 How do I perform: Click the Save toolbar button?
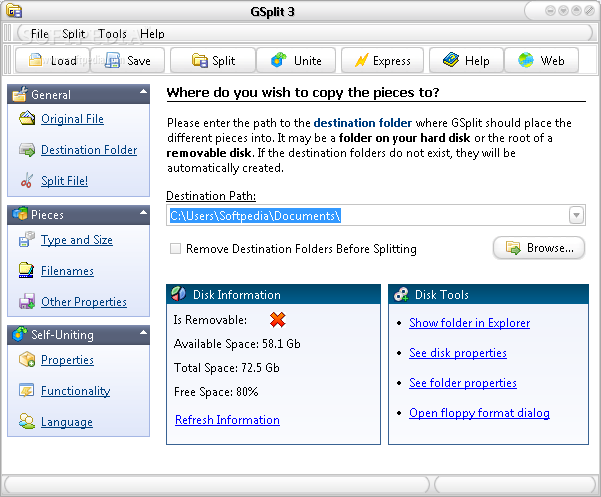coord(128,61)
